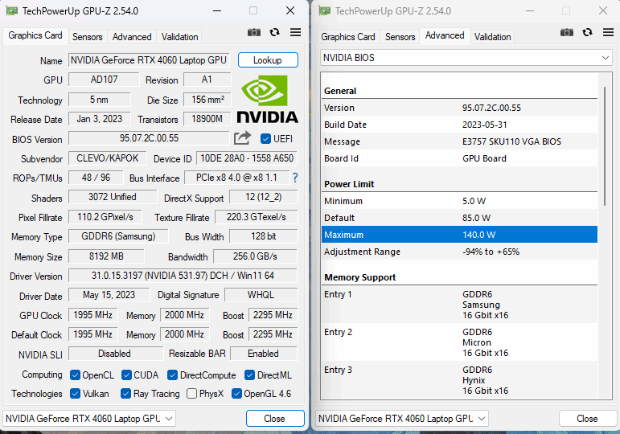Switch to Sensors tab in right window
The image size is (620, 434).
(x=400, y=37)
